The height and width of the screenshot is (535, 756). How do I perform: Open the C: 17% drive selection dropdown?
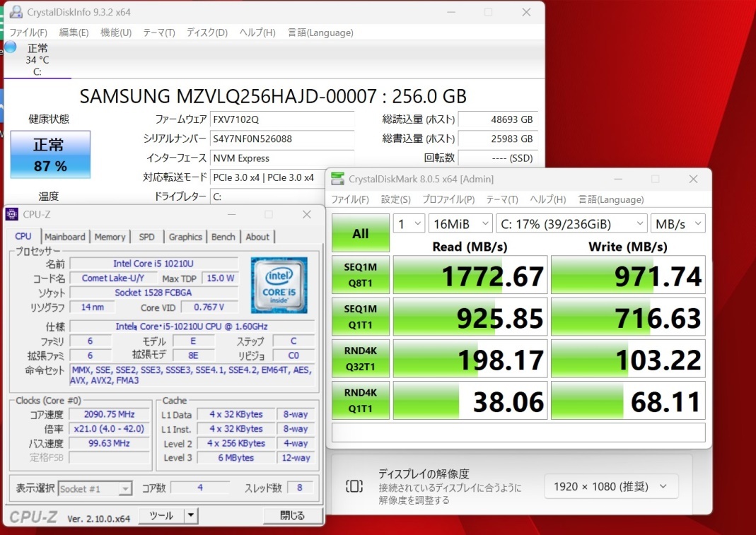pyautogui.click(x=571, y=223)
